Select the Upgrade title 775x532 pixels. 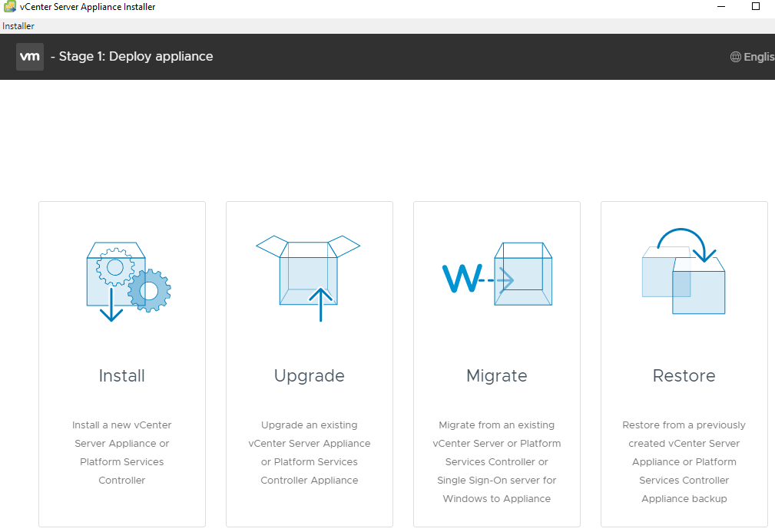point(309,376)
